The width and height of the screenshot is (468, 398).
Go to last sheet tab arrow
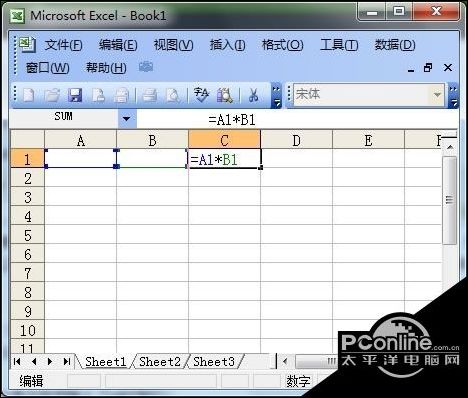pos(67,361)
